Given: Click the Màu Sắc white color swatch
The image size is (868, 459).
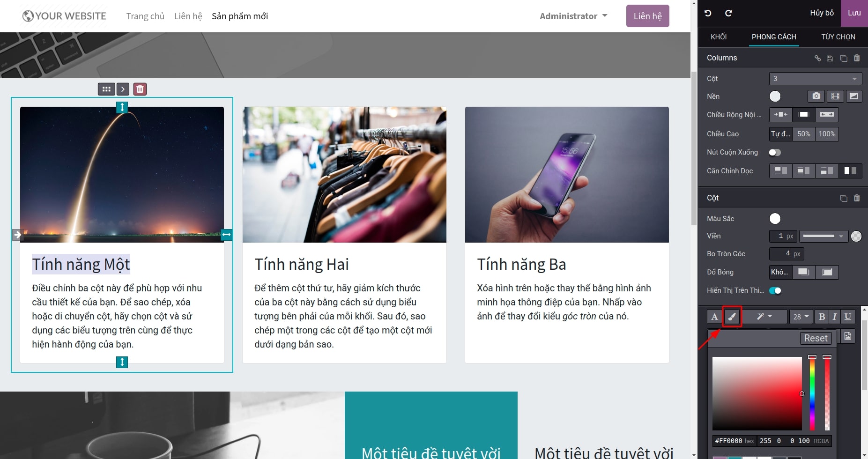Looking at the screenshot, I should click(775, 219).
